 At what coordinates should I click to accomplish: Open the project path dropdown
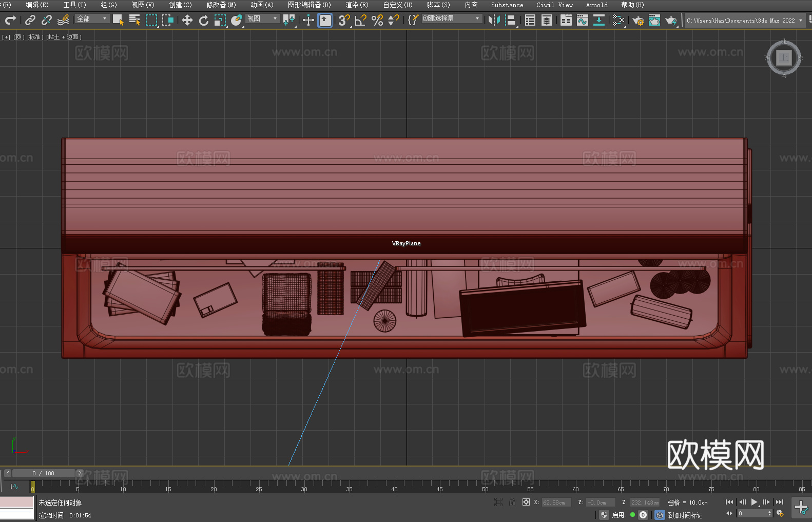point(745,20)
